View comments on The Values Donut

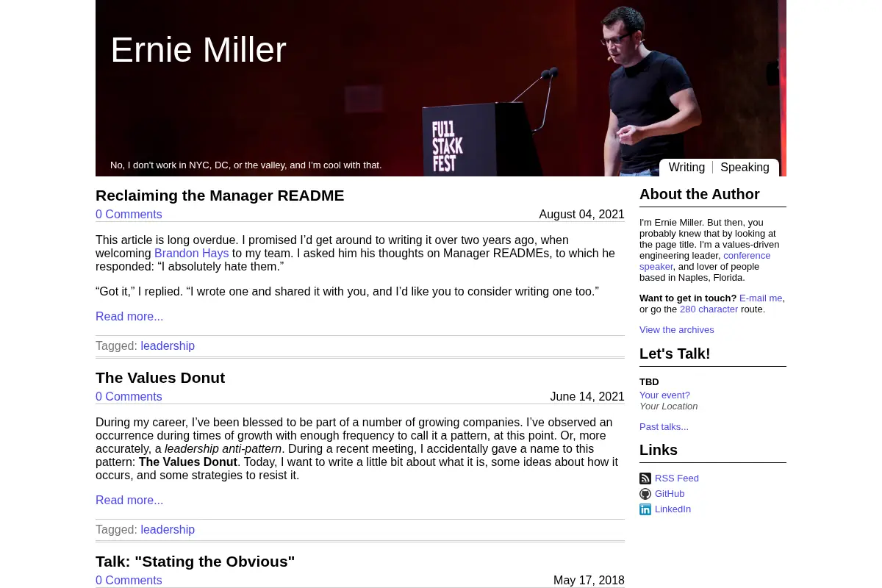click(129, 397)
